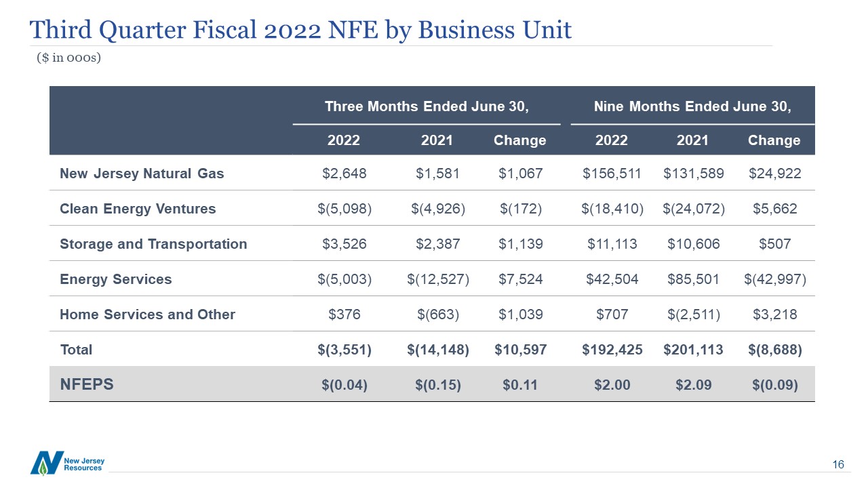Select the $192,425 total value
This screenshot has width=868, height=488.
pos(611,350)
